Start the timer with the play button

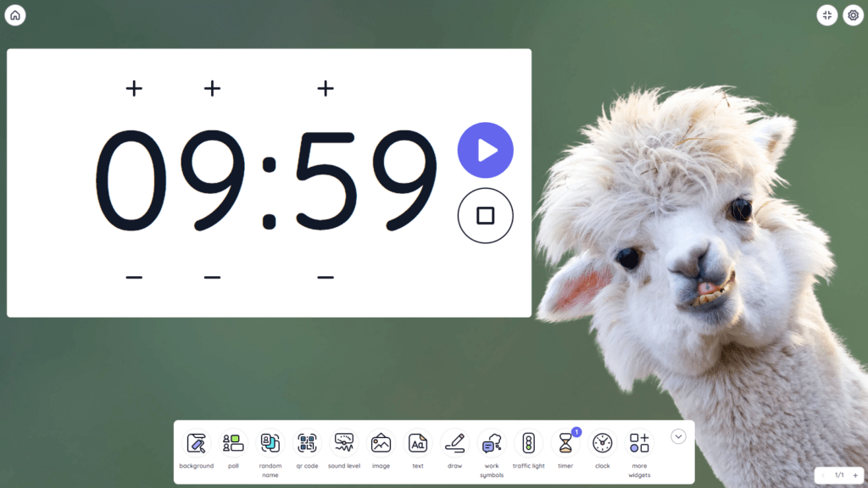[x=486, y=150]
